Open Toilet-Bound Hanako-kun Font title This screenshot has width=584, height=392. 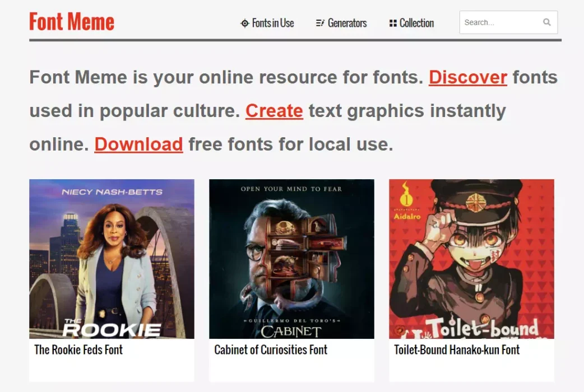pos(457,350)
